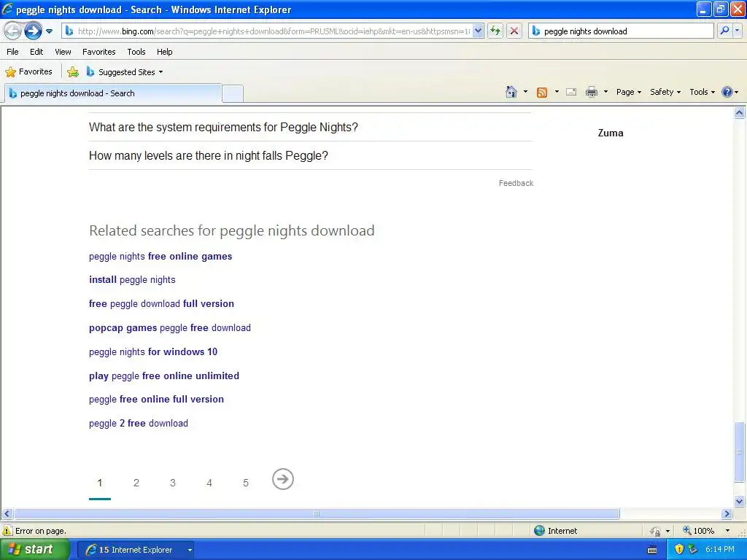Open the File menu
This screenshot has height=560, width=747.
click(x=13, y=52)
